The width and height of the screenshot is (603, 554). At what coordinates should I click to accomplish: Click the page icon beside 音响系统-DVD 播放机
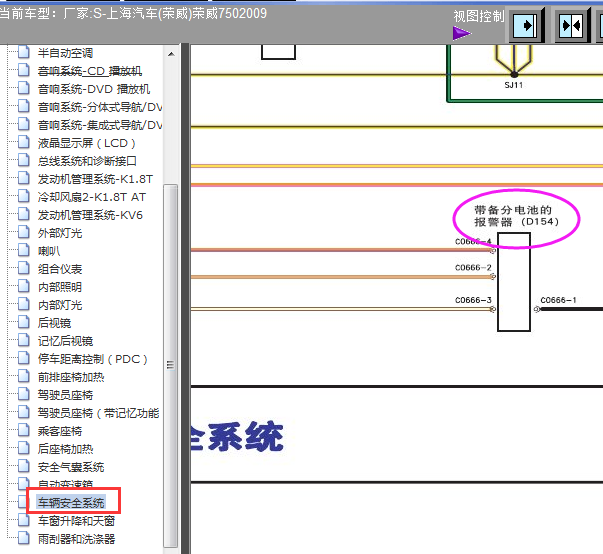(23, 88)
